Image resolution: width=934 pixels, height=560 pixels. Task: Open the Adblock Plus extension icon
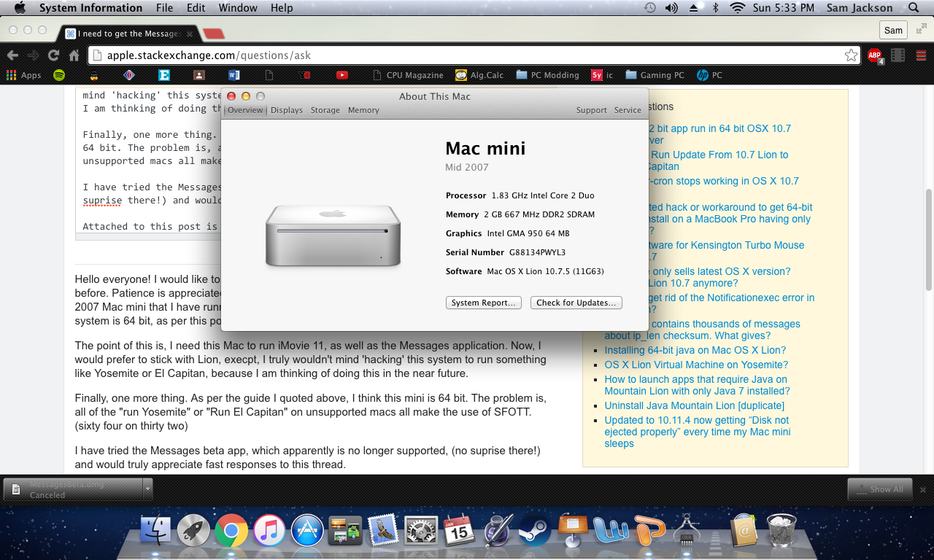(x=874, y=55)
